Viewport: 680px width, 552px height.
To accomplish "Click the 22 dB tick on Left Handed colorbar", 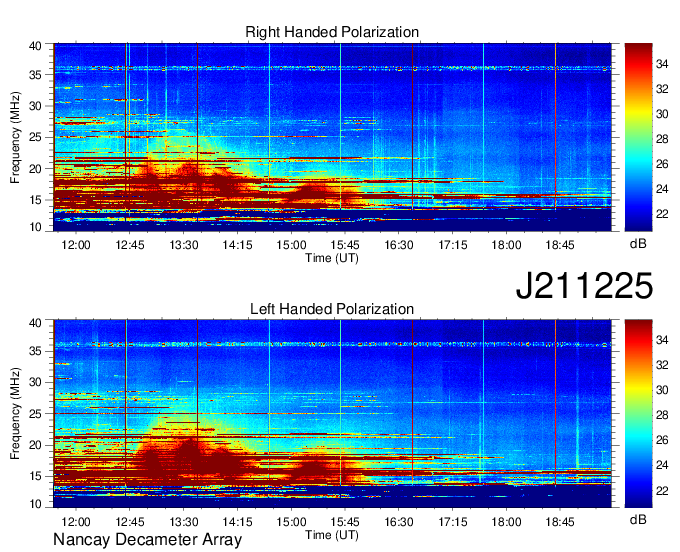I will click(x=662, y=490).
